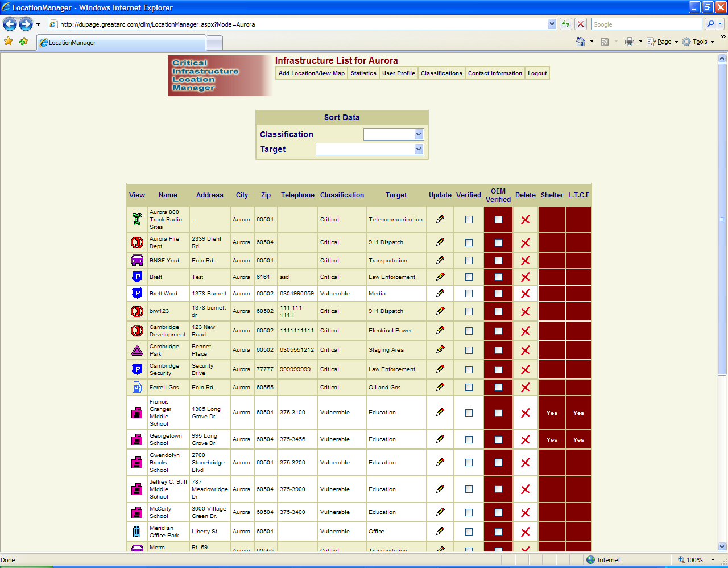Toggle OEM Verified checkbox for Francis Granger school
Viewport: 728px width, 568px height.
pos(498,413)
